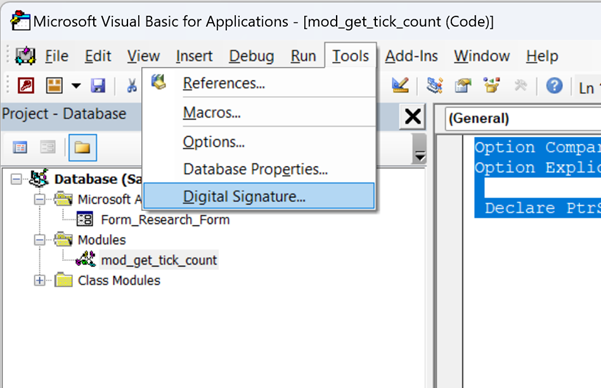Click View Code button in Project pane
The image size is (601, 388).
point(20,147)
